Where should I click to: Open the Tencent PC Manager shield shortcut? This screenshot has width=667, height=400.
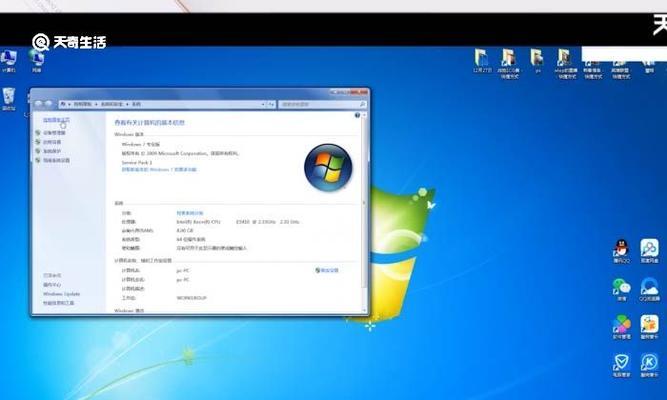click(621, 365)
